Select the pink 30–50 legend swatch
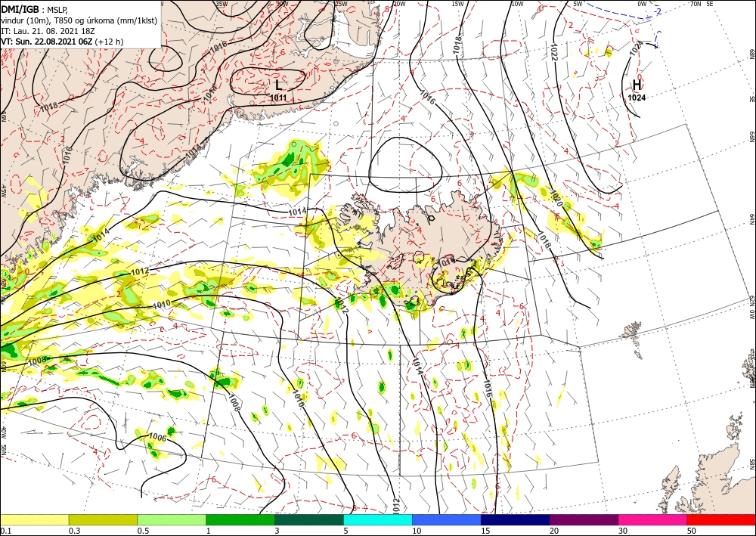This screenshot has width=756, height=536. point(653,519)
